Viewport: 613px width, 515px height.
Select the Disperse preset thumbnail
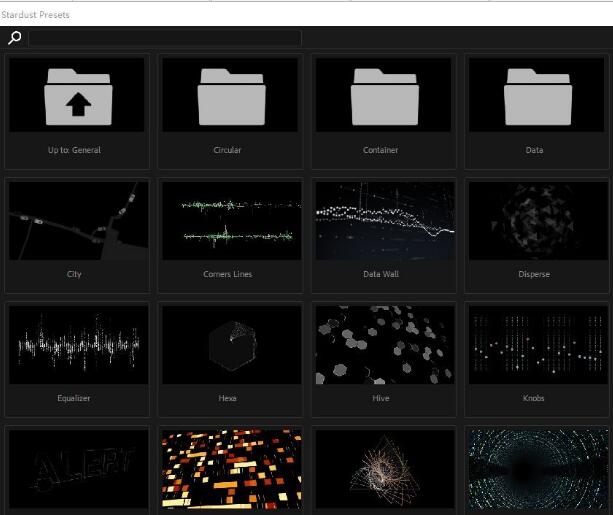click(x=538, y=221)
